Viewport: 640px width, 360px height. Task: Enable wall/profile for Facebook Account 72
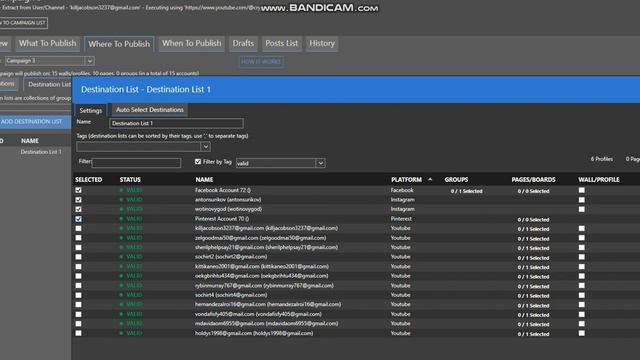click(x=582, y=190)
